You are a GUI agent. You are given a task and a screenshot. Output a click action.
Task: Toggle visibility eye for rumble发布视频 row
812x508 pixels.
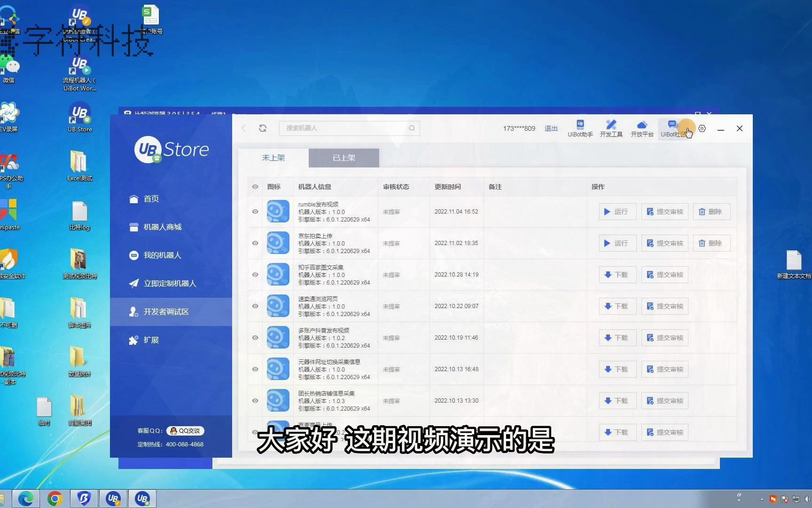(x=255, y=212)
